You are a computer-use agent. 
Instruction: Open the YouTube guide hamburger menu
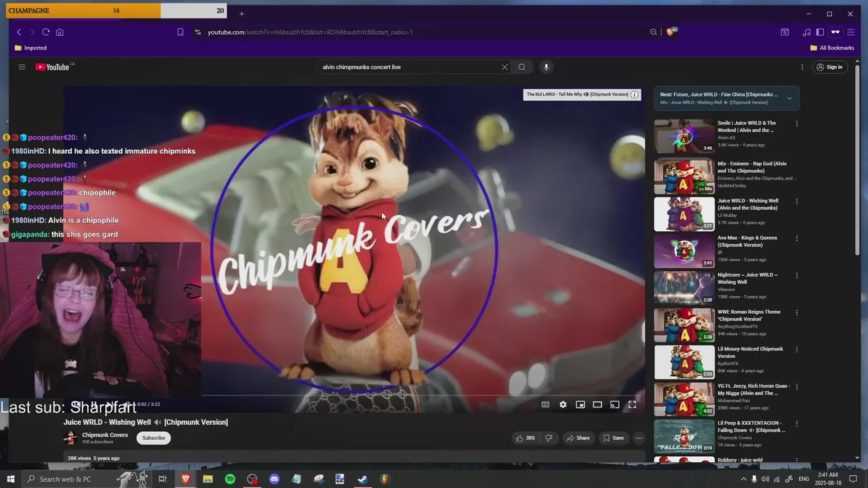[x=22, y=67]
